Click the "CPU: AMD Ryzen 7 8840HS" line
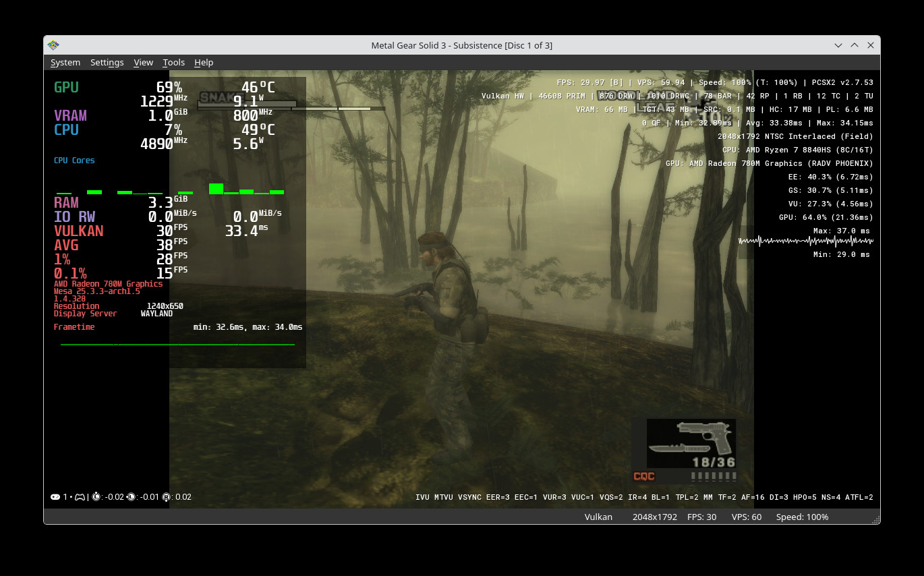Image resolution: width=924 pixels, height=576 pixels. coord(798,150)
